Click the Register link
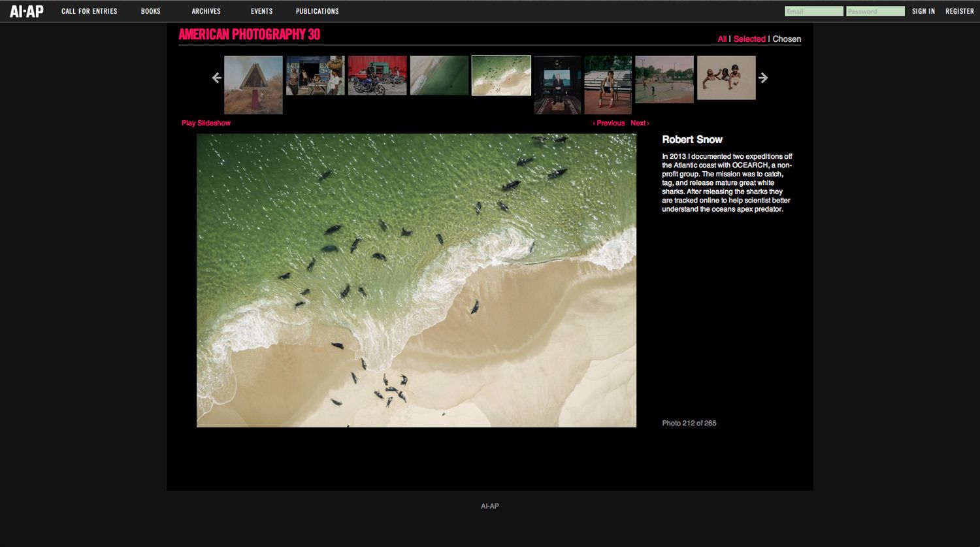Screen dimensions: 980x547 click(959, 11)
